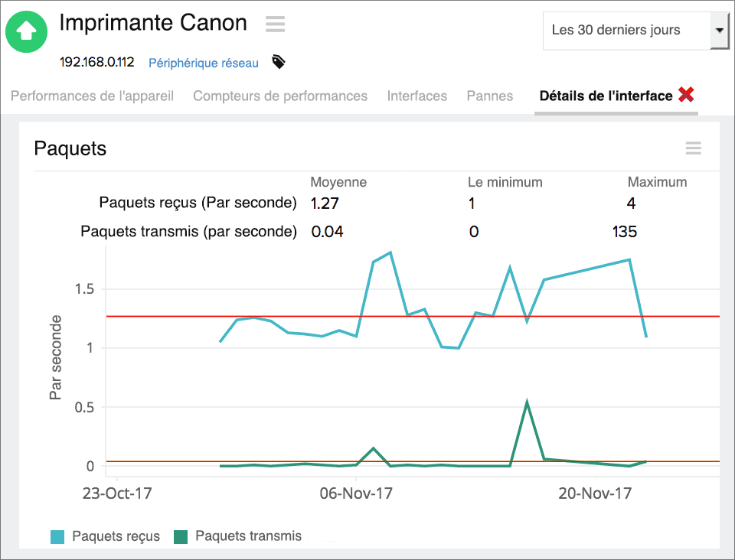Toggle the Paquets reçus series visibility
Image resolution: width=735 pixels, height=560 pixels.
pyautogui.click(x=105, y=536)
